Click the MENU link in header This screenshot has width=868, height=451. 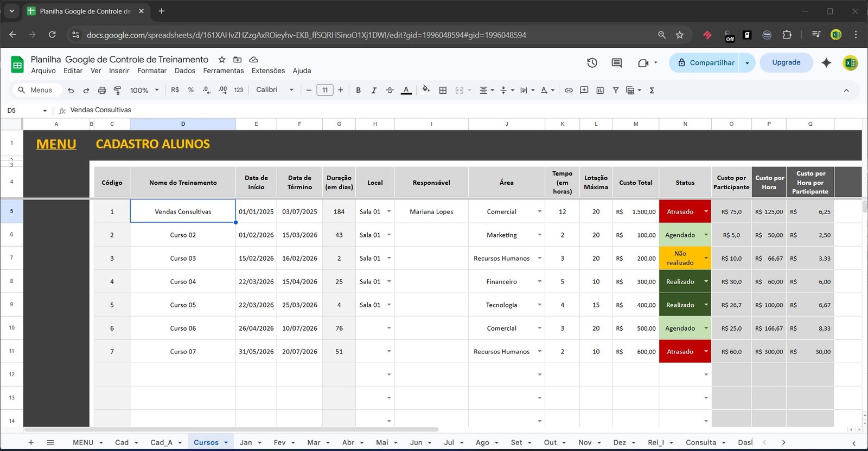[x=56, y=144]
